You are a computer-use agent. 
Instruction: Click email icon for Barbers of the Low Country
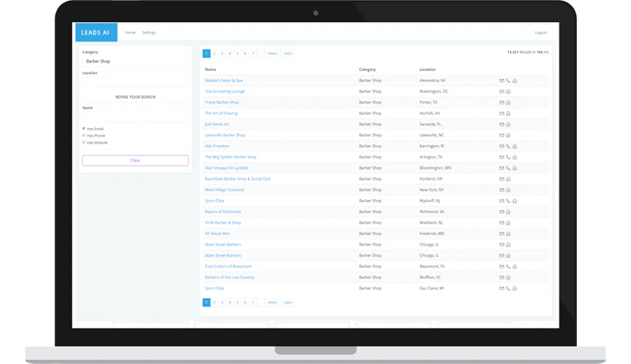[x=502, y=277]
